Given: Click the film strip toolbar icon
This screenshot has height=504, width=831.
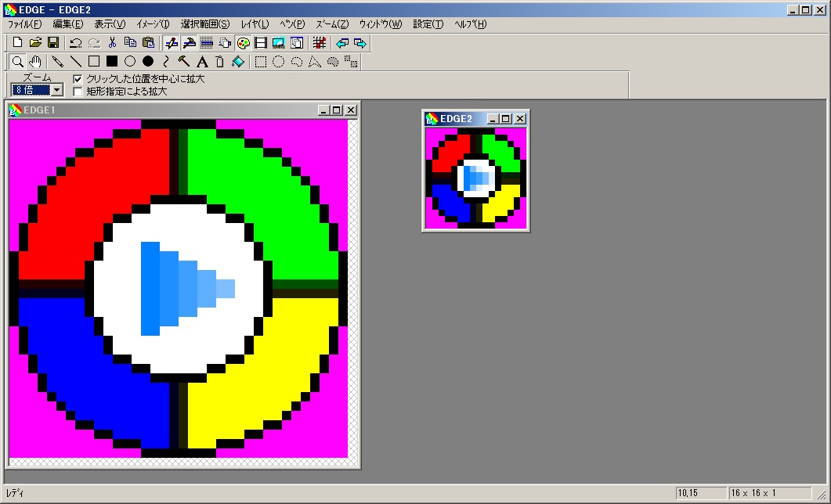Looking at the screenshot, I should (260, 43).
